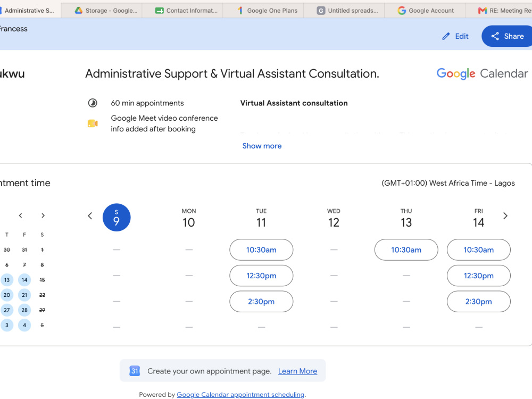Screen dimensions: 532x399
Task: Click the Google Account tab favicon
Action: coord(402,11)
